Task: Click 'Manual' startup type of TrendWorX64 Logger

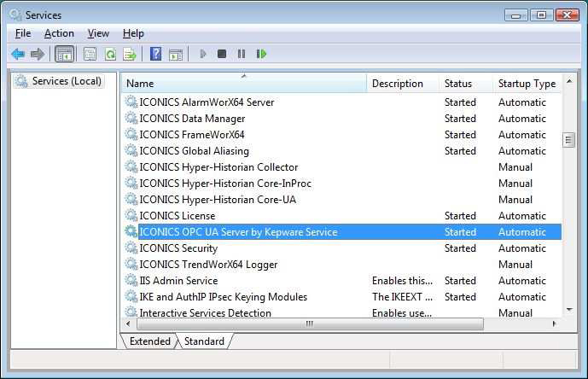Action: click(x=515, y=264)
